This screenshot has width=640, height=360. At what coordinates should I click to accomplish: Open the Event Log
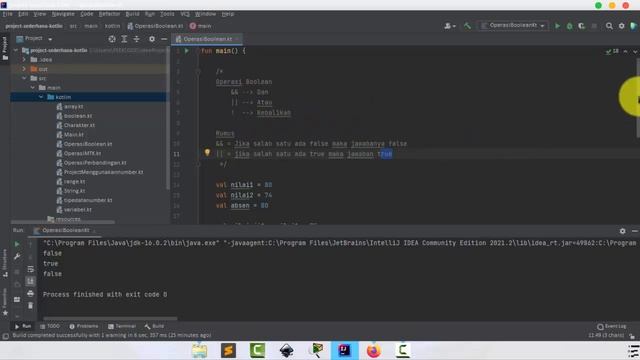[611, 327]
